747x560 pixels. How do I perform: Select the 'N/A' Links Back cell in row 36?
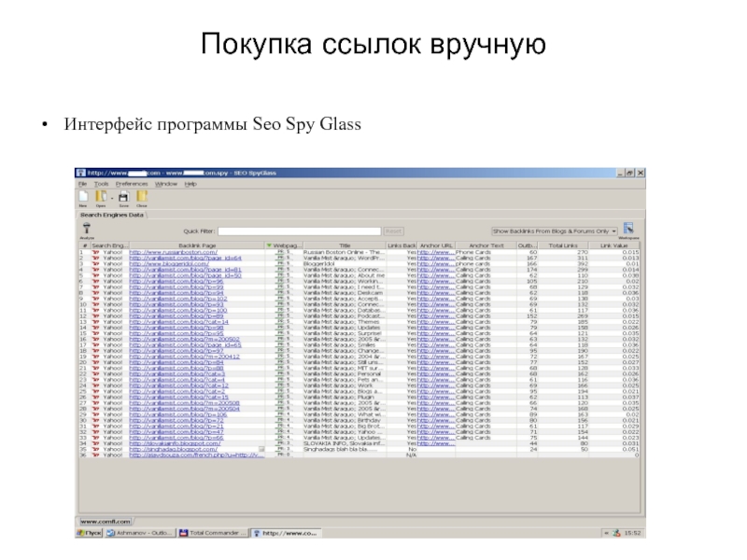pyautogui.click(x=402, y=455)
